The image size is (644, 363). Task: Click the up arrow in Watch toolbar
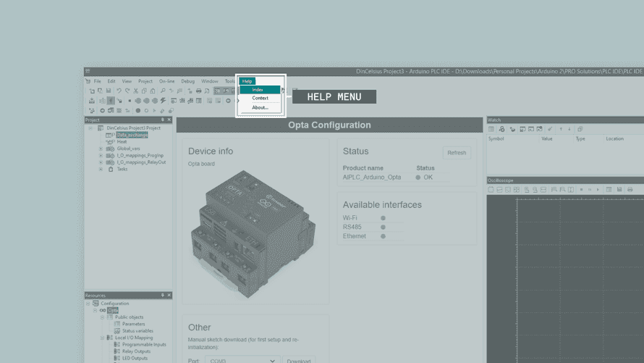click(x=561, y=129)
